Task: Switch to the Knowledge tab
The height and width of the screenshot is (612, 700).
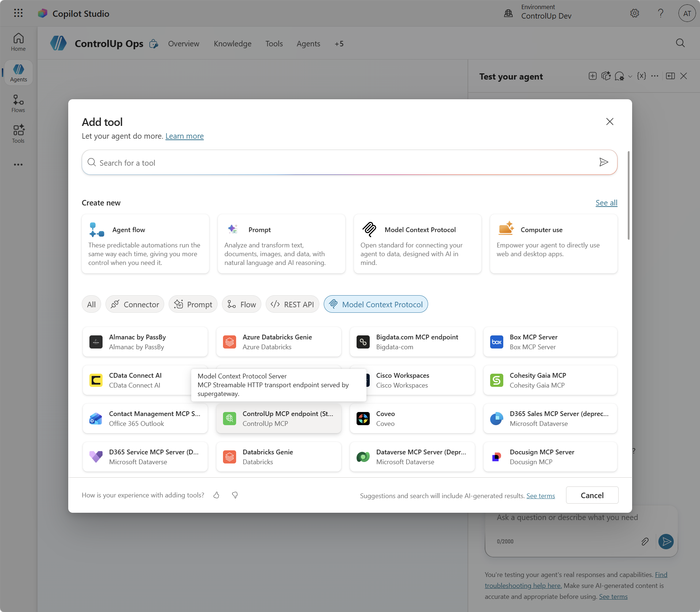Action: coord(232,44)
